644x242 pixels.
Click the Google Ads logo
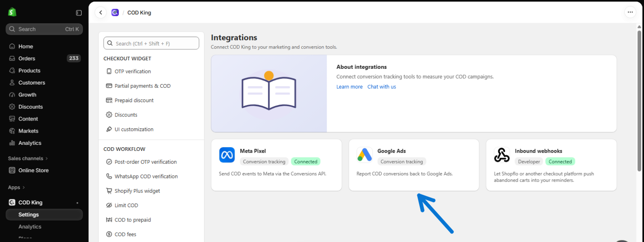pyautogui.click(x=365, y=155)
